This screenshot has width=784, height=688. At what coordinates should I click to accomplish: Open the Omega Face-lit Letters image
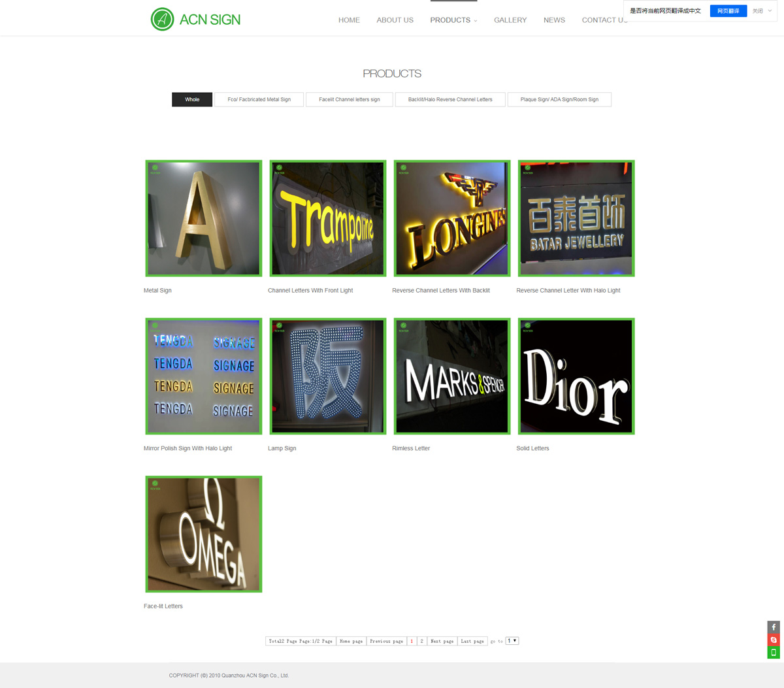coord(203,534)
